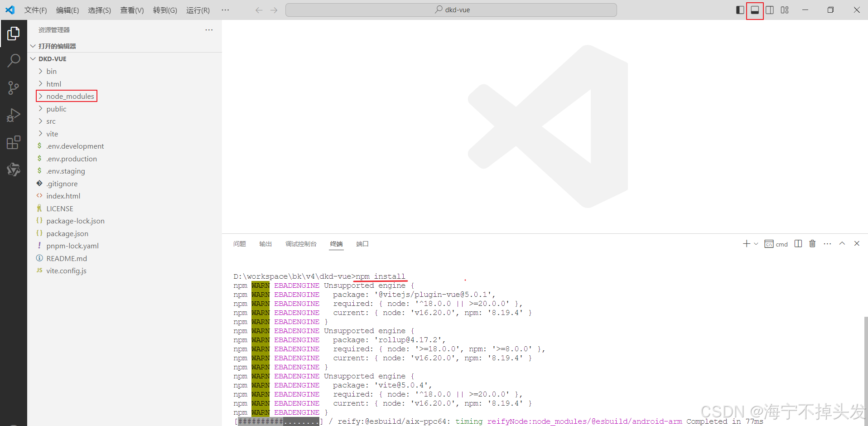Viewport: 868px width, 426px height.
Task: Open the .env.staging file
Action: pos(125,171)
